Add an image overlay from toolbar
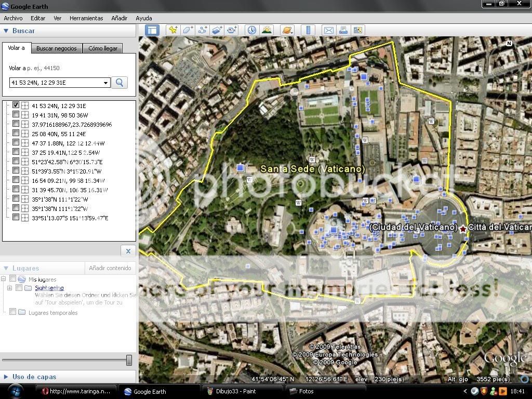The height and width of the screenshot is (399, 532). pyautogui.click(x=217, y=30)
